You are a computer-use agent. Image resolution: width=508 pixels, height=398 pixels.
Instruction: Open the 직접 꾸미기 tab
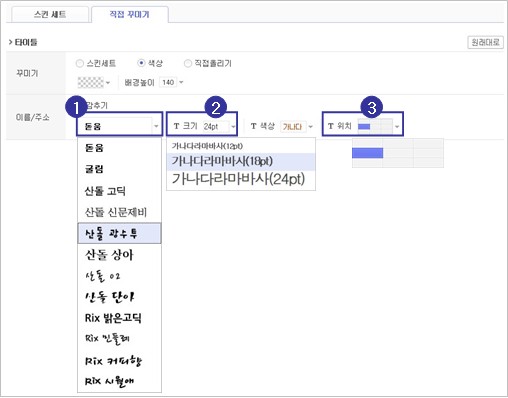(130, 14)
